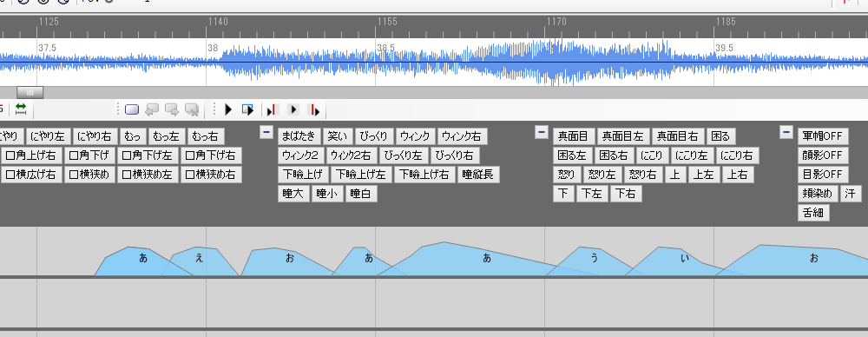Click the ウィンク2右 button
This screenshot has width=868, height=337.
pos(351,155)
